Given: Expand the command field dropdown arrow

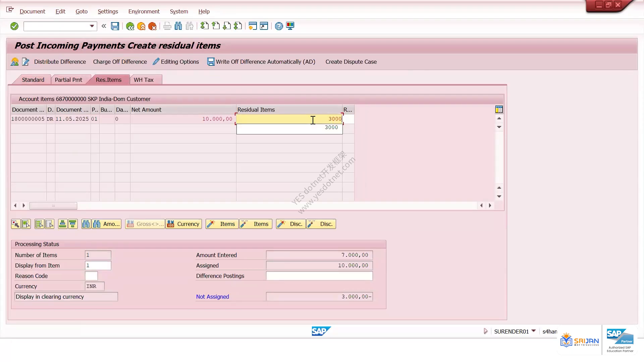Looking at the screenshot, I should point(92,26).
